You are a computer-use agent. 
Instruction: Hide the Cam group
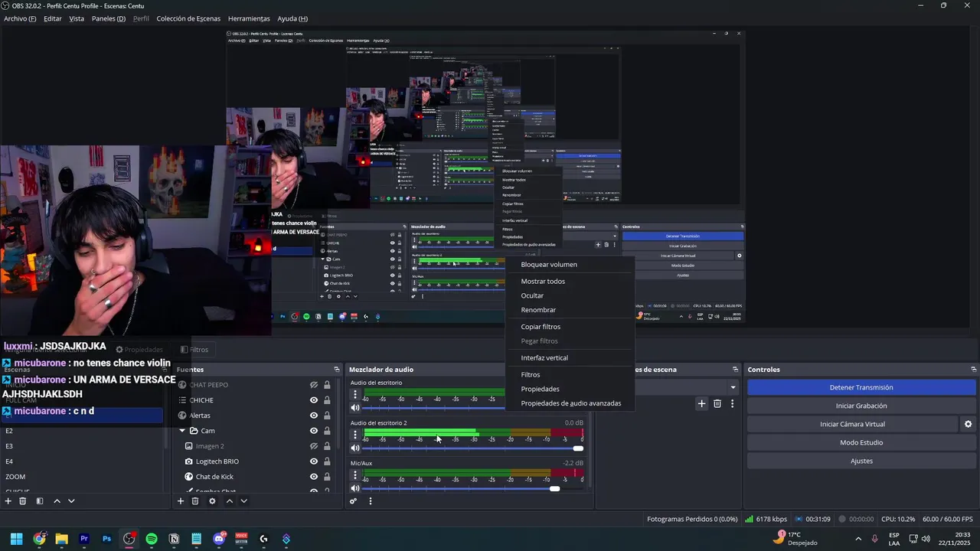[x=314, y=431]
